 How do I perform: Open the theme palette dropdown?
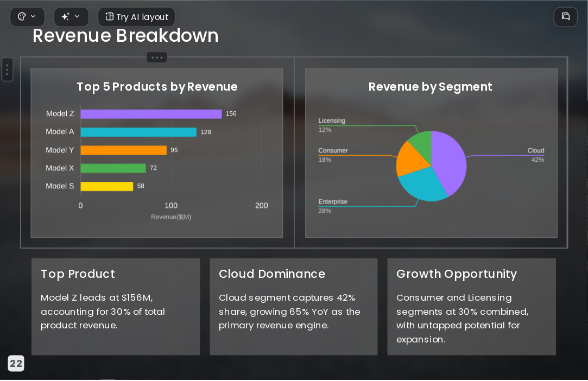point(27,17)
